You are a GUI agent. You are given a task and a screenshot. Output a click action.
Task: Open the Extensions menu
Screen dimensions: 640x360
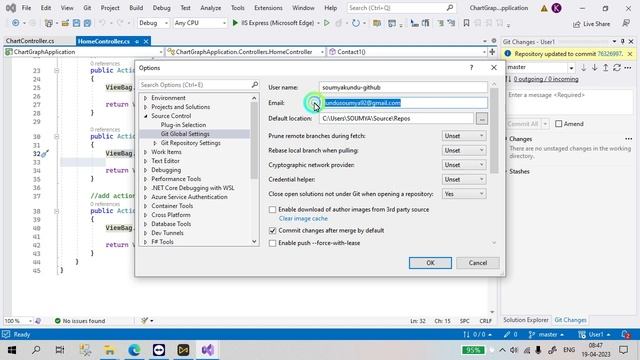[268, 8]
